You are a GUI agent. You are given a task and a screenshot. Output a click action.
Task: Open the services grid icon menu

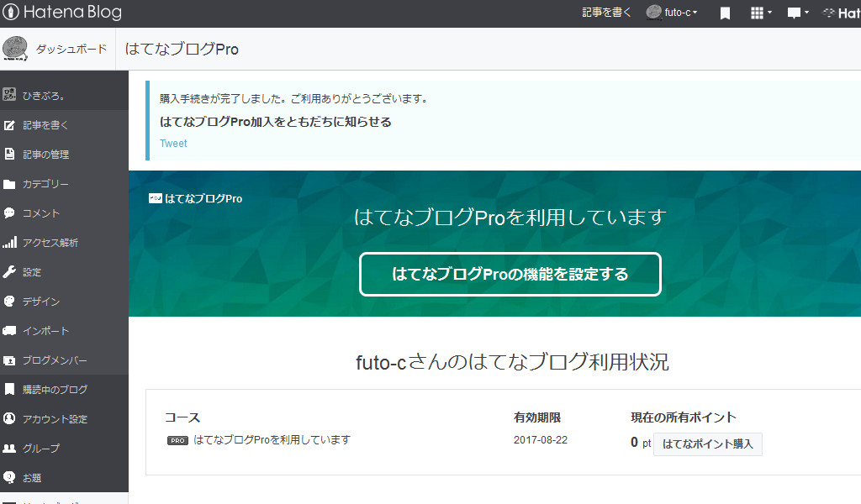[x=757, y=13]
